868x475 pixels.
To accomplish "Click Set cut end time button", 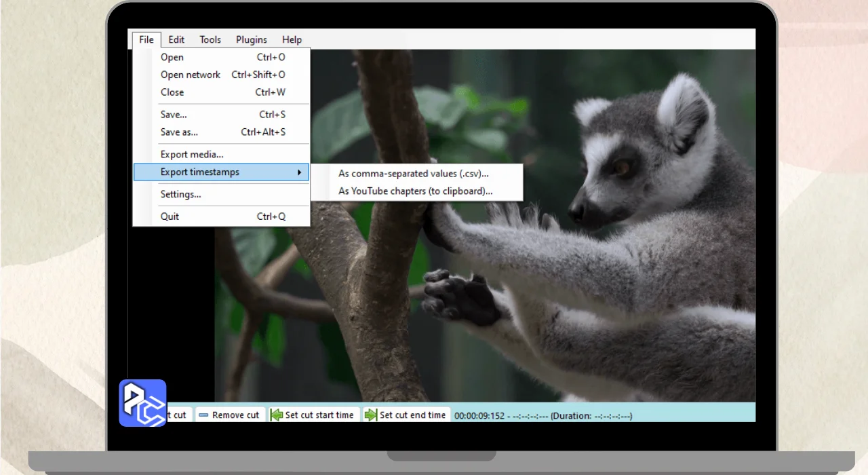I will point(406,415).
